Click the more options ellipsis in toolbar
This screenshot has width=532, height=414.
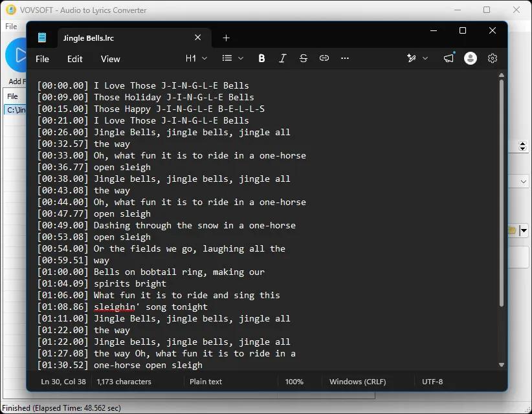click(345, 58)
